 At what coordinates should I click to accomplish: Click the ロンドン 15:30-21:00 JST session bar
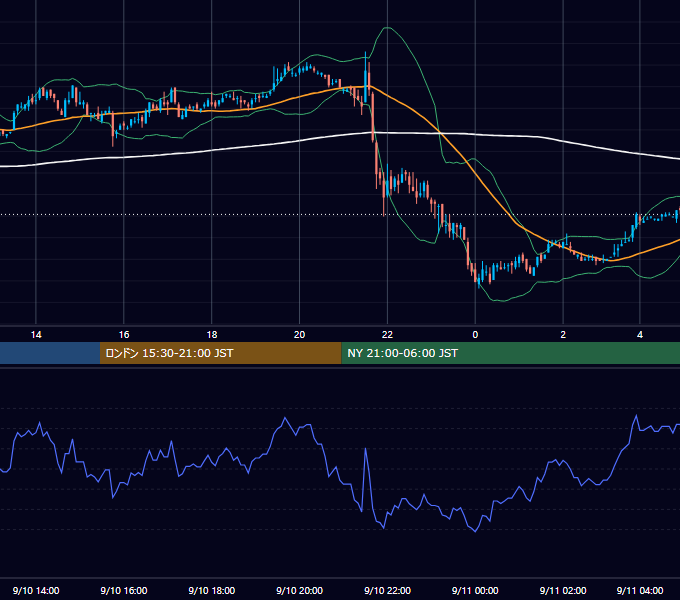point(220,353)
